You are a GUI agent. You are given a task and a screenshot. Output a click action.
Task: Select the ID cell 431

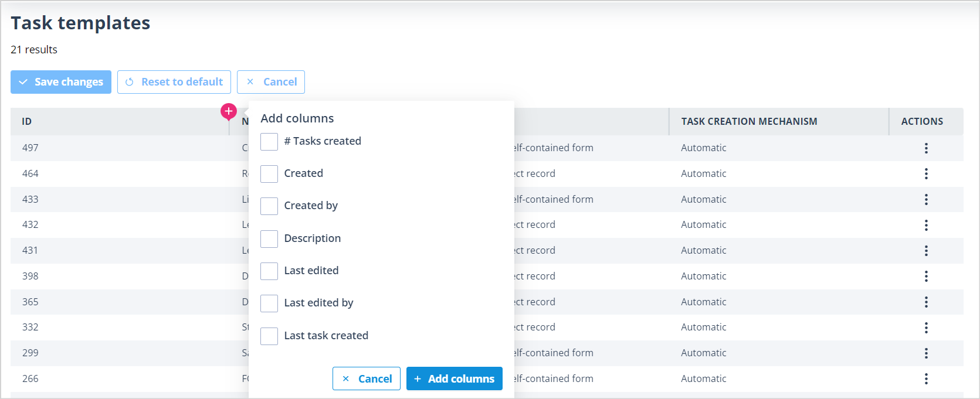pyautogui.click(x=30, y=250)
